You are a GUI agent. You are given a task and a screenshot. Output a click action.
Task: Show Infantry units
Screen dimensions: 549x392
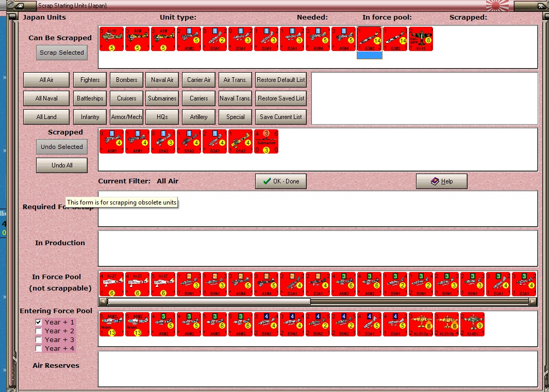click(x=90, y=117)
